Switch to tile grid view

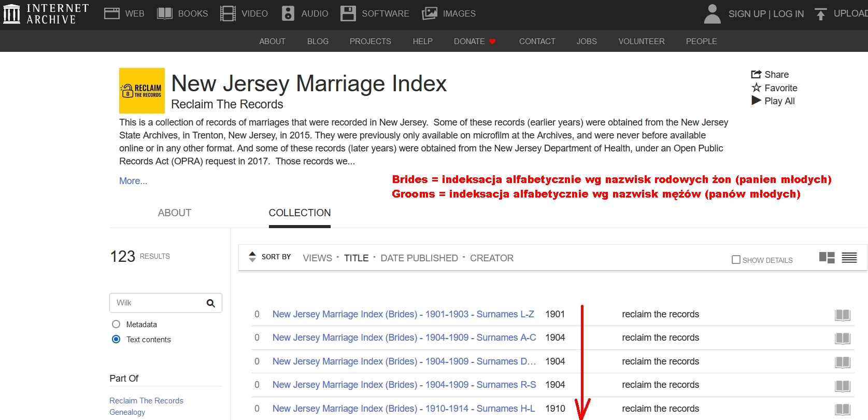point(827,257)
